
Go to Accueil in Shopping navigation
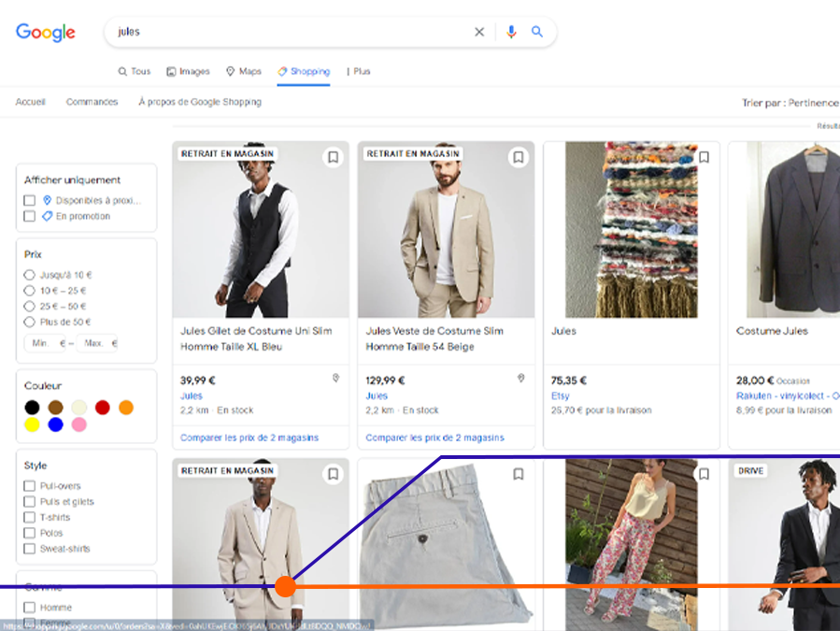(x=31, y=102)
